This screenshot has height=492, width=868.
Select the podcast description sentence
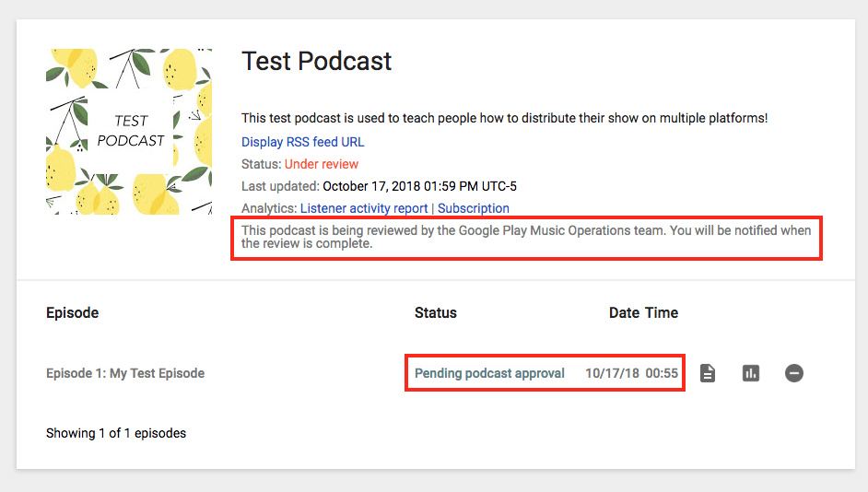[x=504, y=118]
